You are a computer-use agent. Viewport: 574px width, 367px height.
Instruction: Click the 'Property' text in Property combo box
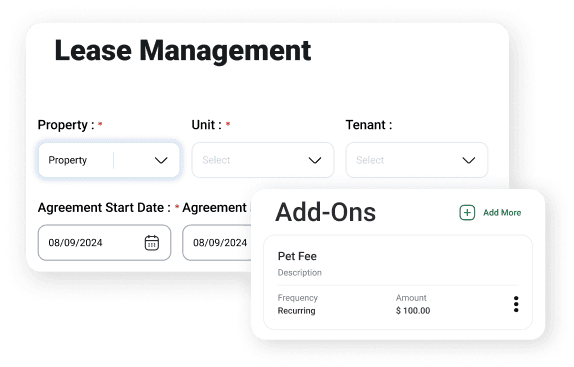click(x=67, y=160)
